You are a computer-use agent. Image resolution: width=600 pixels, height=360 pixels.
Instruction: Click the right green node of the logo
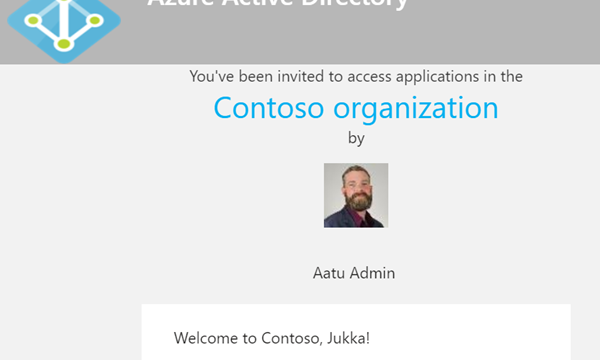point(95,20)
